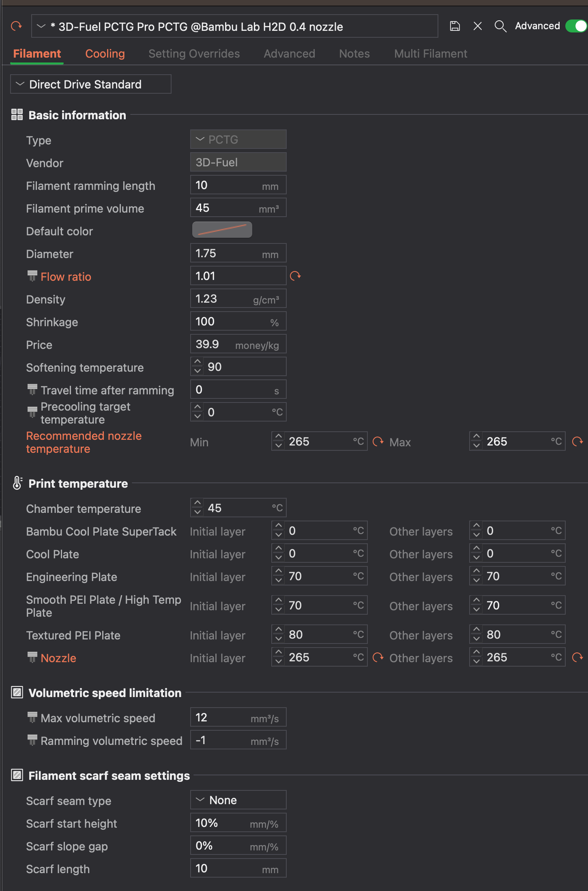Screen dimensions: 588x891
Task: Open the Multi Filament tab
Action: pyautogui.click(x=431, y=54)
